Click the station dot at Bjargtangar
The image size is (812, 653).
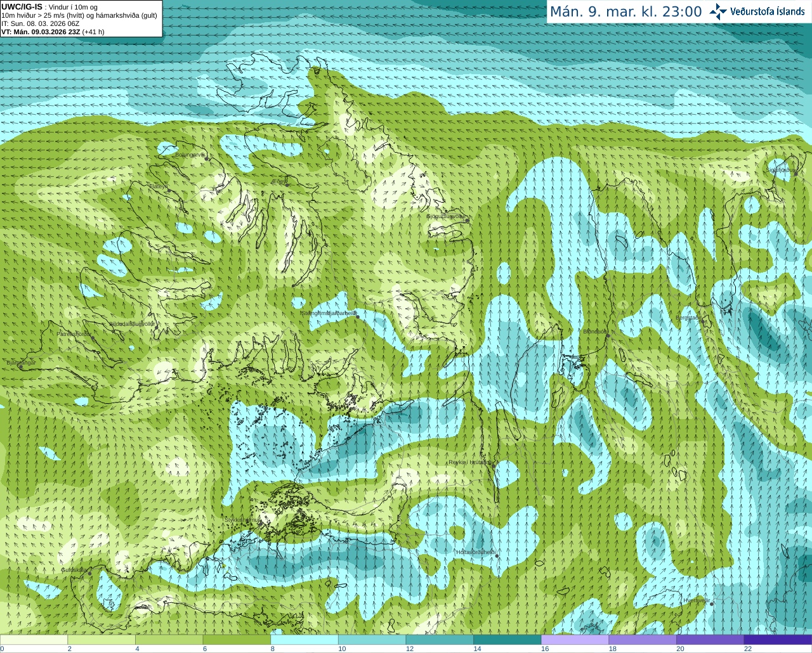tap(20, 367)
